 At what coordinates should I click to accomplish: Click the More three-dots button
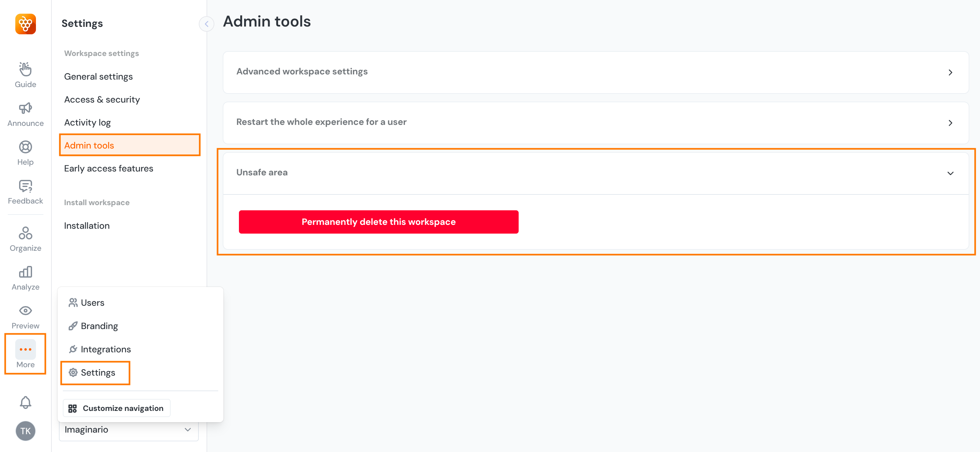(x=26, y=354)
